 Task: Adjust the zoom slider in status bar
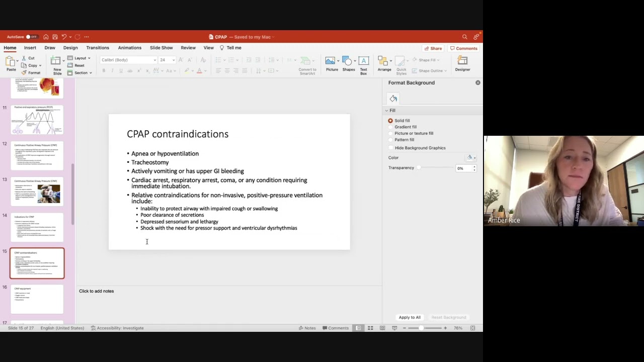click(422, 328)
